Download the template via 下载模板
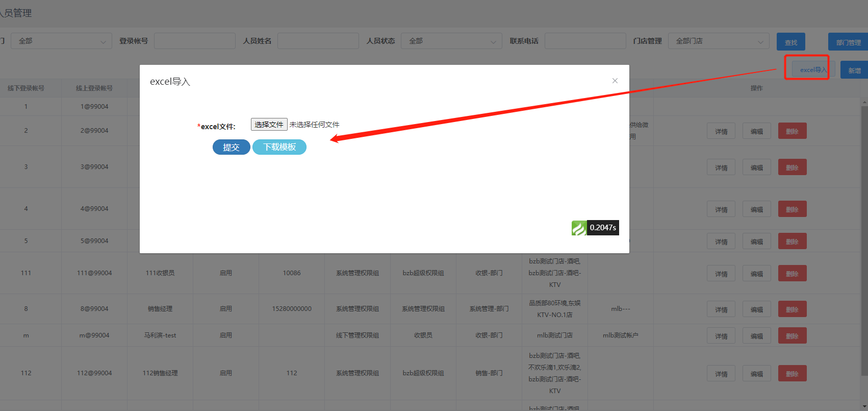This screenshot has height=411, width=868. 279,147
